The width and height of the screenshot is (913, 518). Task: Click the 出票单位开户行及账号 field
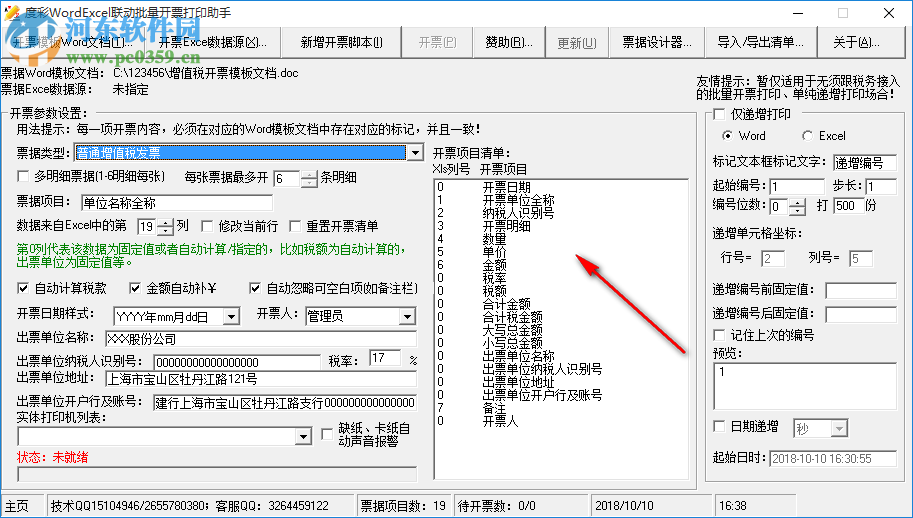[x=285, y=403]
